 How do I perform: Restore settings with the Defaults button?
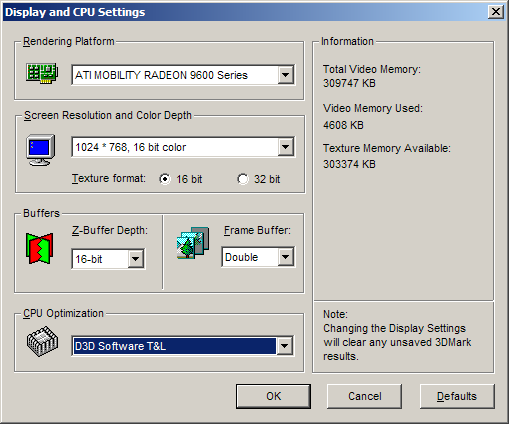click(x=457, y=396)
